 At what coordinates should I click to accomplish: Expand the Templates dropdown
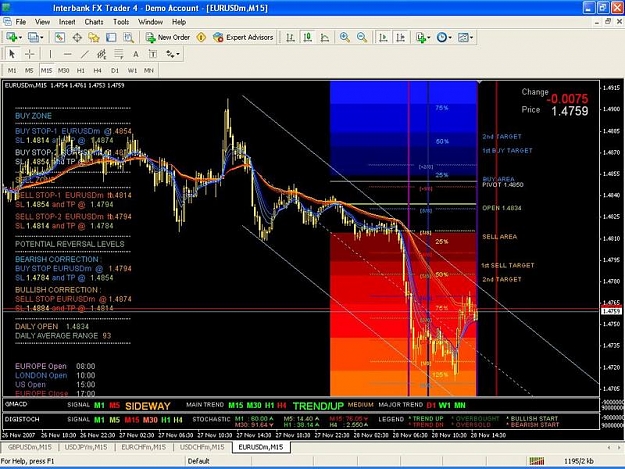tap(472, 37)
